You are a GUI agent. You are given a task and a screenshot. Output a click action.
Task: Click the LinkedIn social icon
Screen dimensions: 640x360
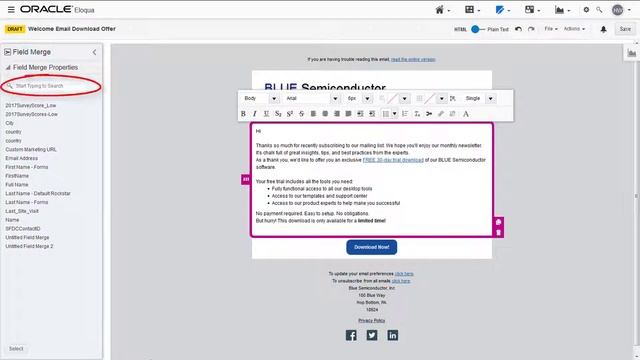(x=393, y=336)
